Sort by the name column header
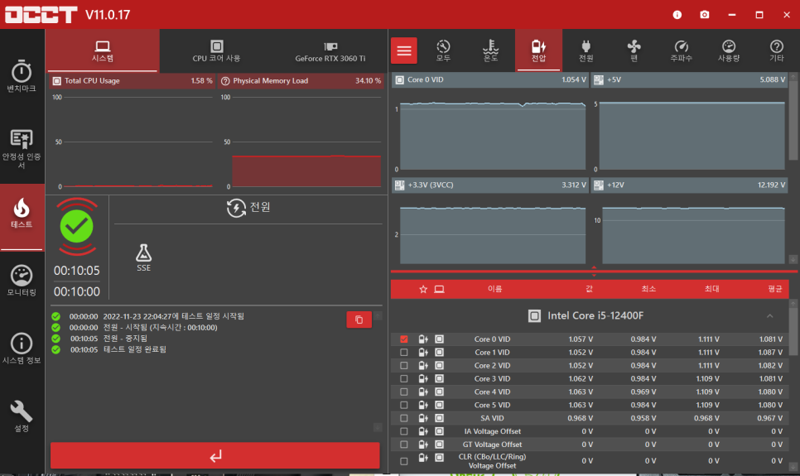 pyautogui.click(x=494, y=289)
